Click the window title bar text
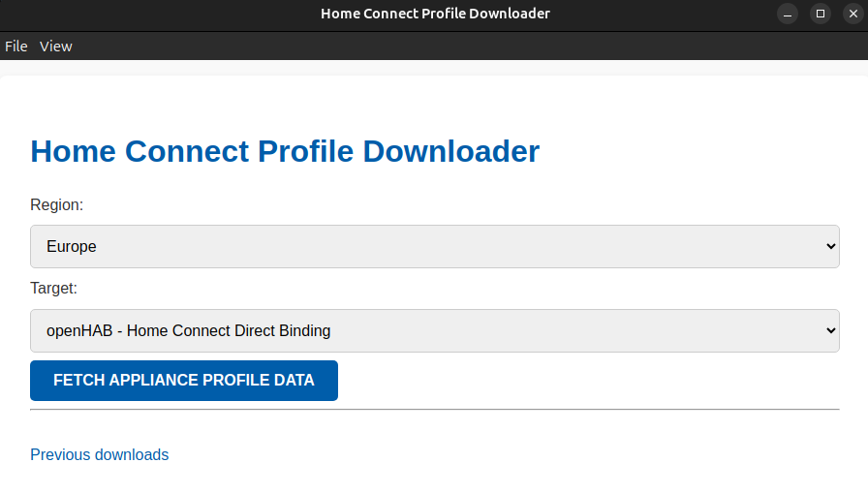The image size is (868, 494). (435, 14)
